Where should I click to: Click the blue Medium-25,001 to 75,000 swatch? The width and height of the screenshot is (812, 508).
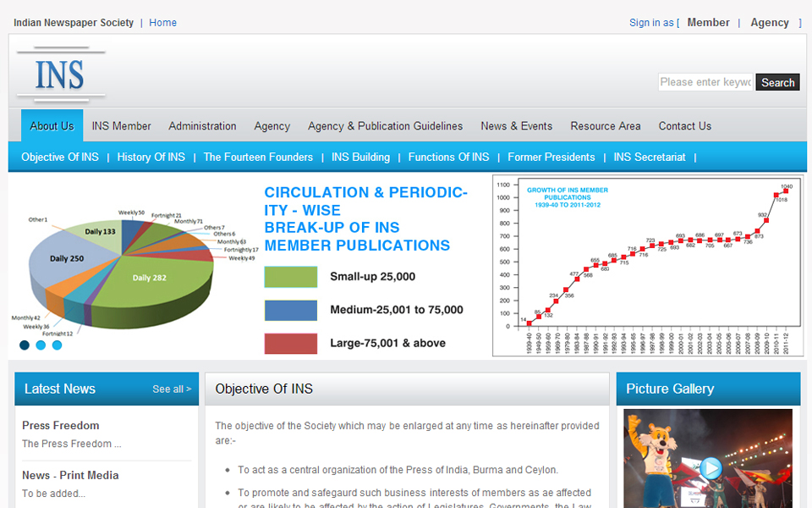coord(290,310)
